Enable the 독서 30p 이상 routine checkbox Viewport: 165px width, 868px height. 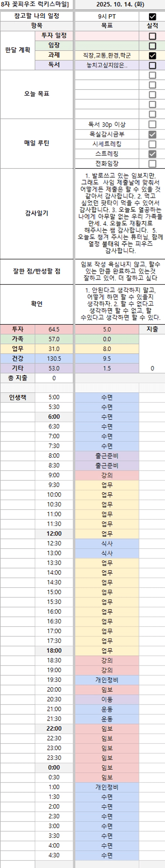[x=152, y=124]
